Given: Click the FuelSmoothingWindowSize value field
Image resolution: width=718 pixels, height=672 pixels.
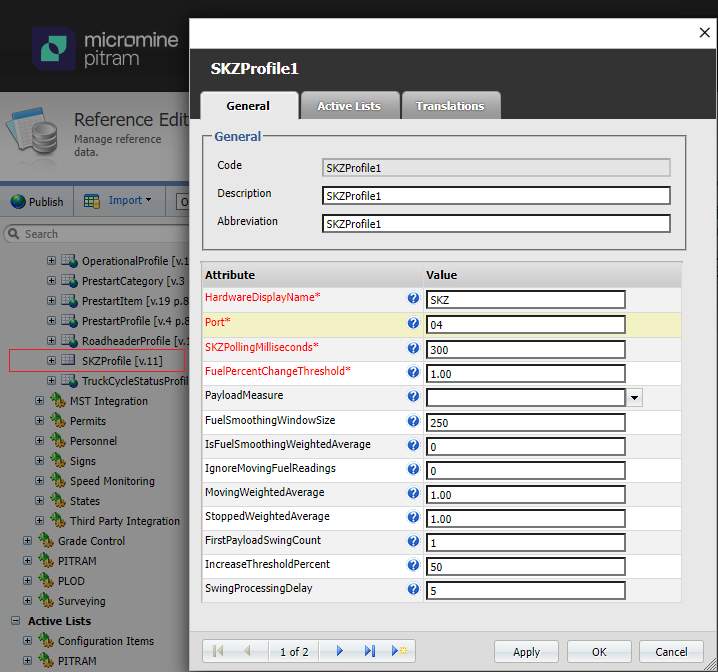Looking at the screenshot, I should (526, 423).
